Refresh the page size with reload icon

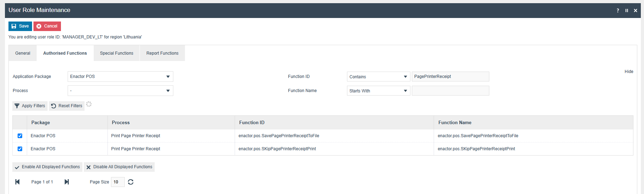coord(131,182)
